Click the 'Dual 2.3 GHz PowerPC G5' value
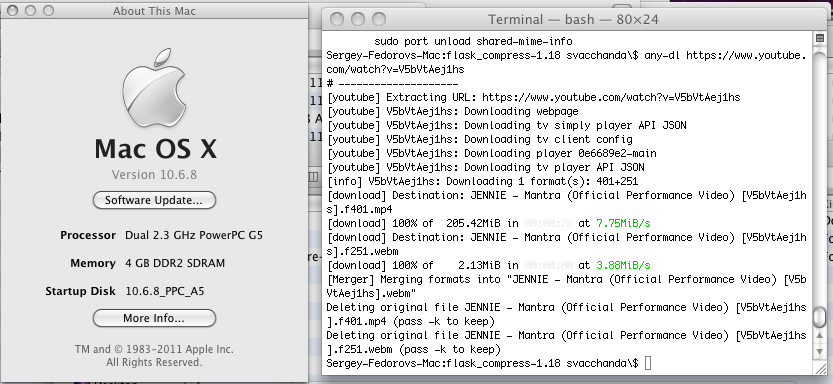Screen dimensions: 833x384 coord(194,235)
